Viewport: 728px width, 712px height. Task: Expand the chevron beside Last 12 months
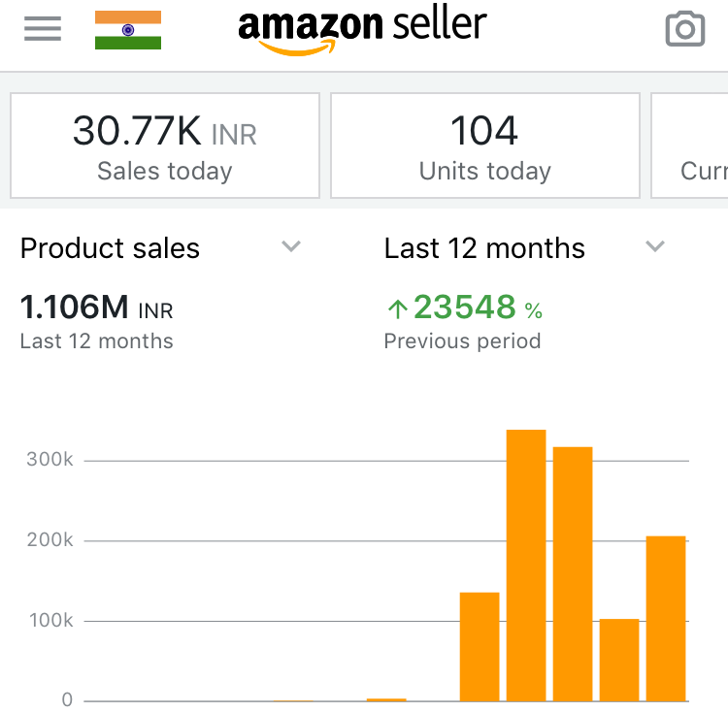pos(655,247)
